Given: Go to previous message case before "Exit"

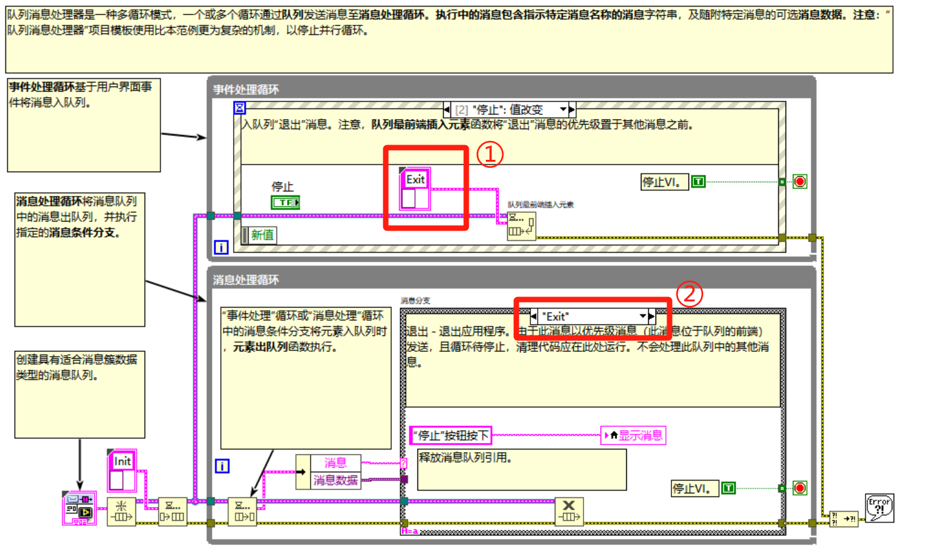Looking at the screenshot, I should click(534, 316).
